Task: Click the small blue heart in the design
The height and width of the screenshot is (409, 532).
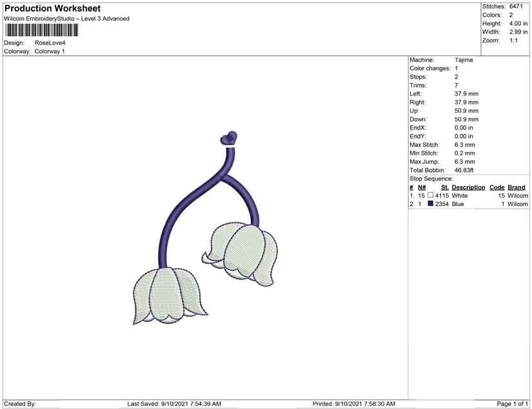Action: (229, 138)
